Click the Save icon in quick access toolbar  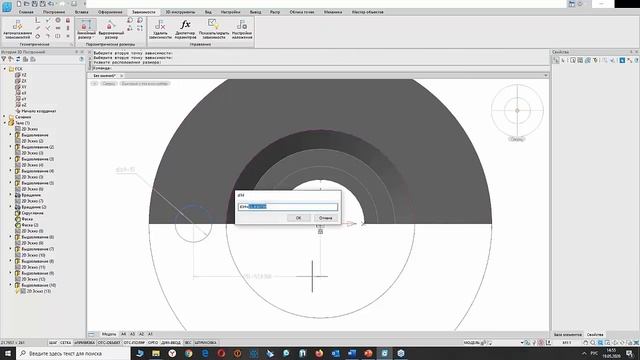[x=35, y=4]
